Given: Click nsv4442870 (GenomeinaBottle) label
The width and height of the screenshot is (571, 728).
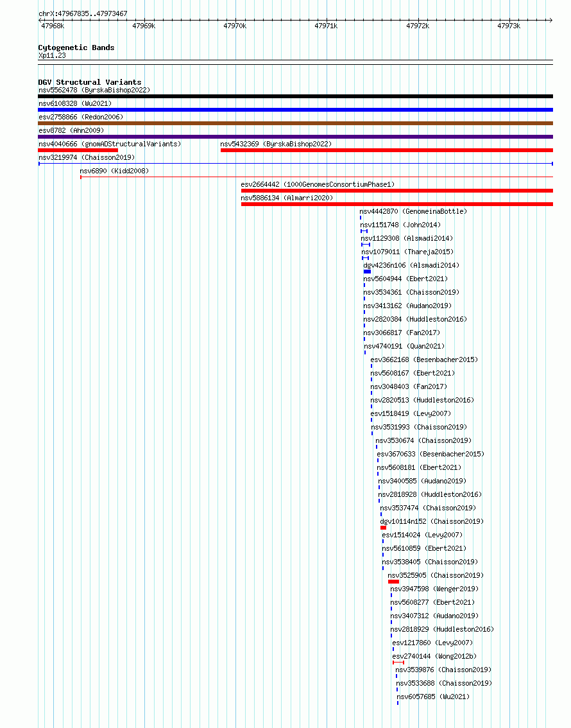Looking at the screenshot, I should (413, 211).
